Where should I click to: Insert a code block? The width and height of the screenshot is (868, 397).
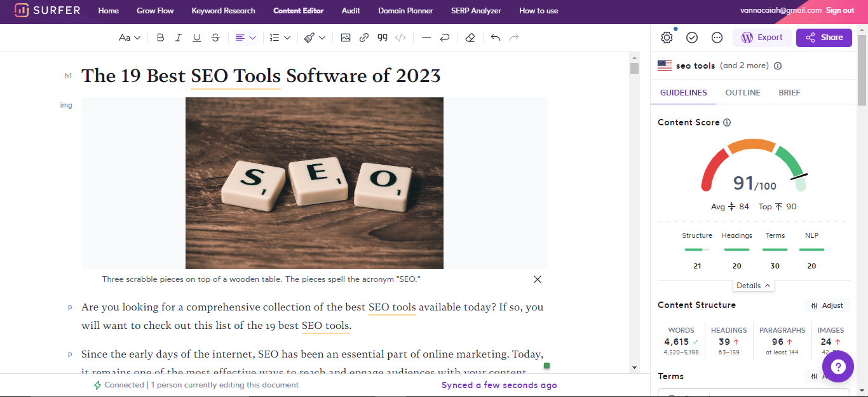[x=400, y=38]
